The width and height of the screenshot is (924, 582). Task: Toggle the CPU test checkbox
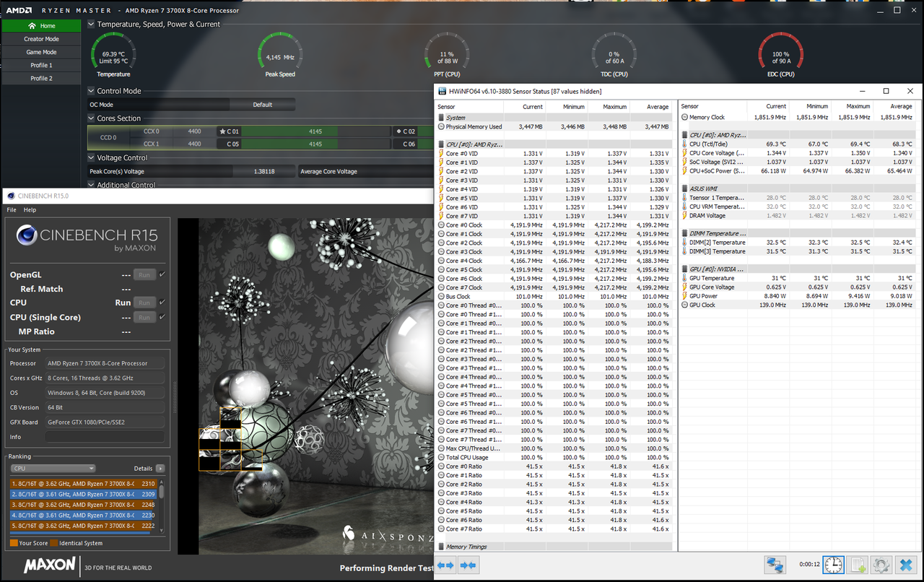[x=162, y=303]
